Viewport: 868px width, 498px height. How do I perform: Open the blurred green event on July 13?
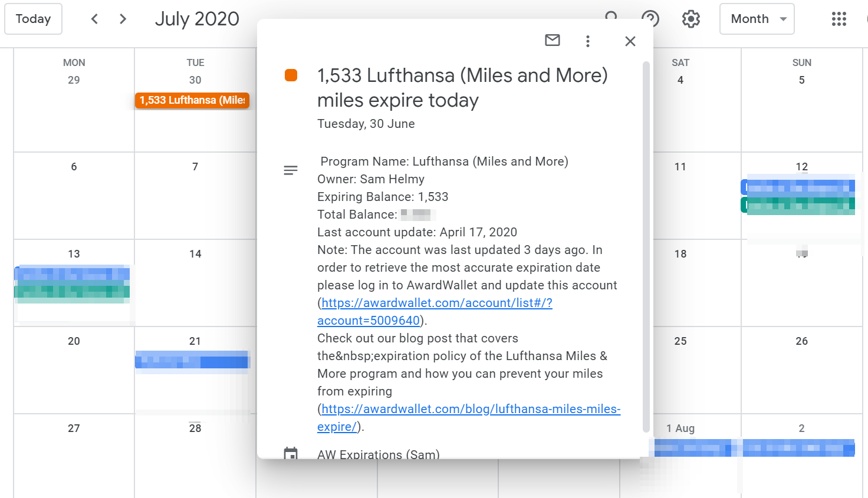[x=73, y=291]
